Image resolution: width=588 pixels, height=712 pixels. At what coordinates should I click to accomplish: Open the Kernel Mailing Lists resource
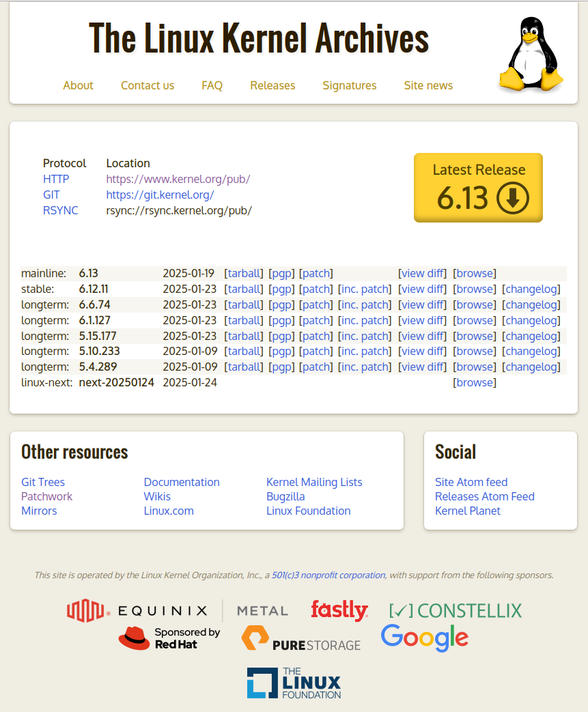314,482
